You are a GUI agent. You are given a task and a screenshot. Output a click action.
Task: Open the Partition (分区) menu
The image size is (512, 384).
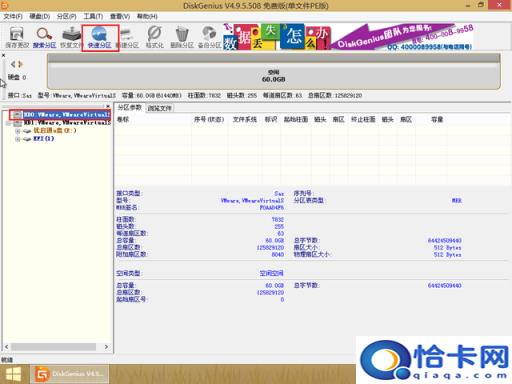66,16
